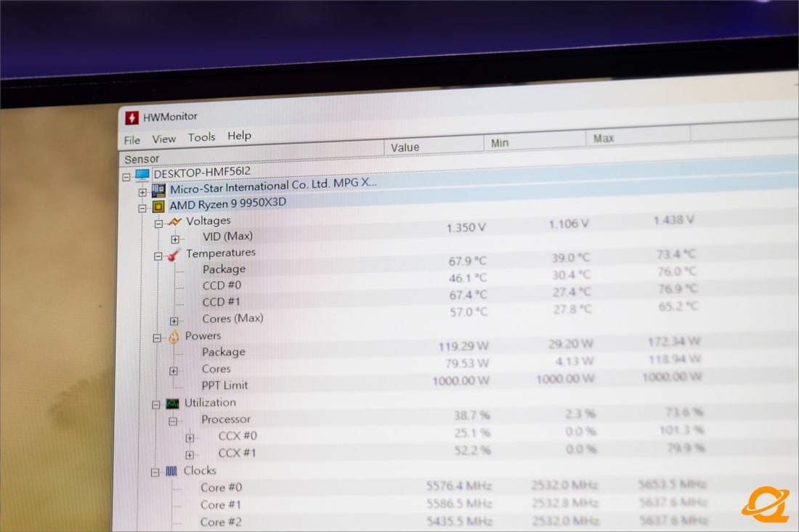Collapse the Processor utilization node
The width and height of the screenshot is (799, 532).
point(173,422)
